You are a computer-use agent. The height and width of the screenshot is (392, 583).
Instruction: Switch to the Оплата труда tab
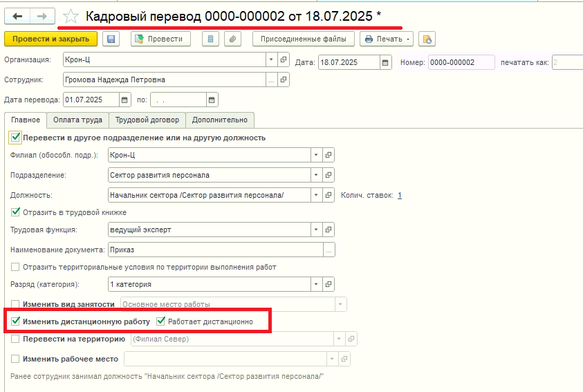click(x=77, y=120)
